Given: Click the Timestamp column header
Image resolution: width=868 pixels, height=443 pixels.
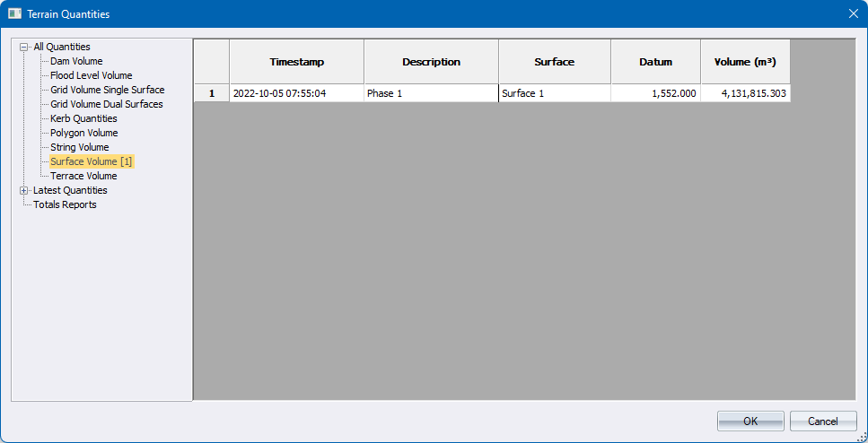Looking at the screenshot, I should tap(296, 62).
